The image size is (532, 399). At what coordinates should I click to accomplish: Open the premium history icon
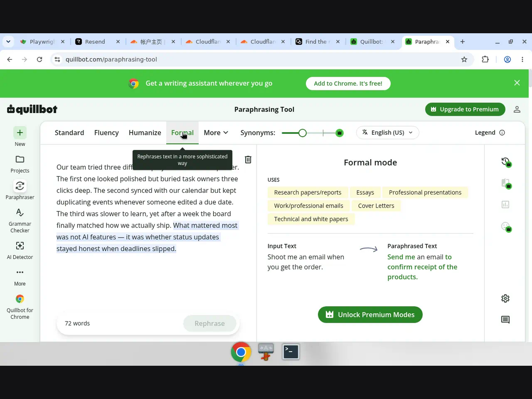click(x=506, y=162)
